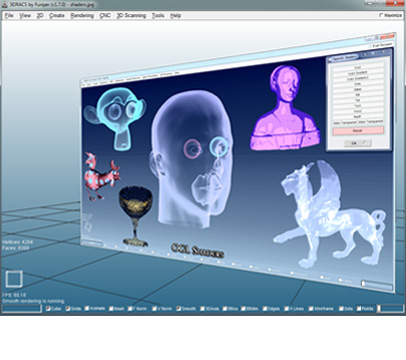Click the status input field left of Cube checkbox
This screenshot has width=406, height=360.
(x=22, y=309)
